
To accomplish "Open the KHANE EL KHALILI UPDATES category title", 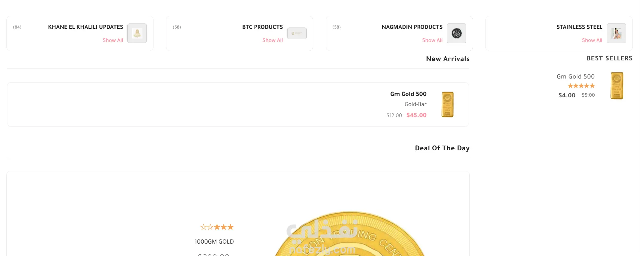I will click(x=85, y=27).
